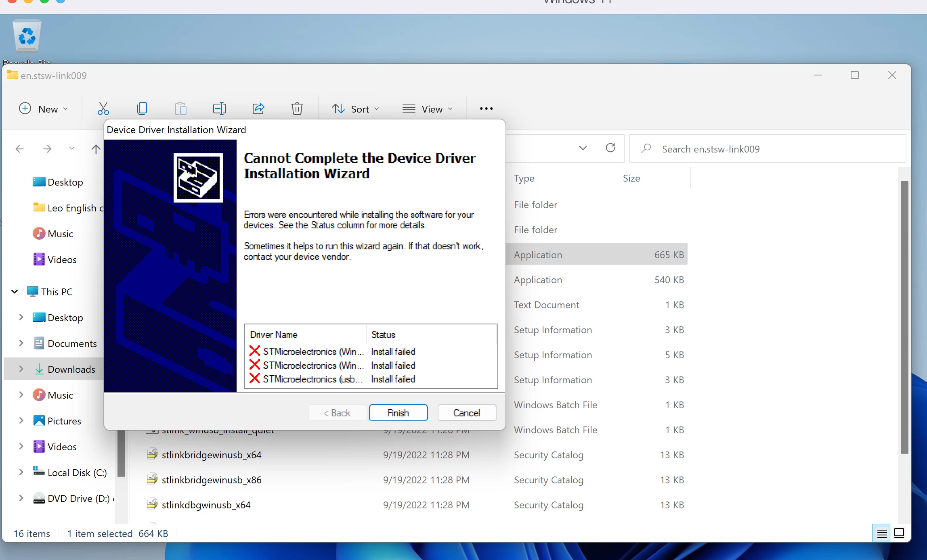
Task: Select the 540 KB Application row
Action: coord(597,280)
